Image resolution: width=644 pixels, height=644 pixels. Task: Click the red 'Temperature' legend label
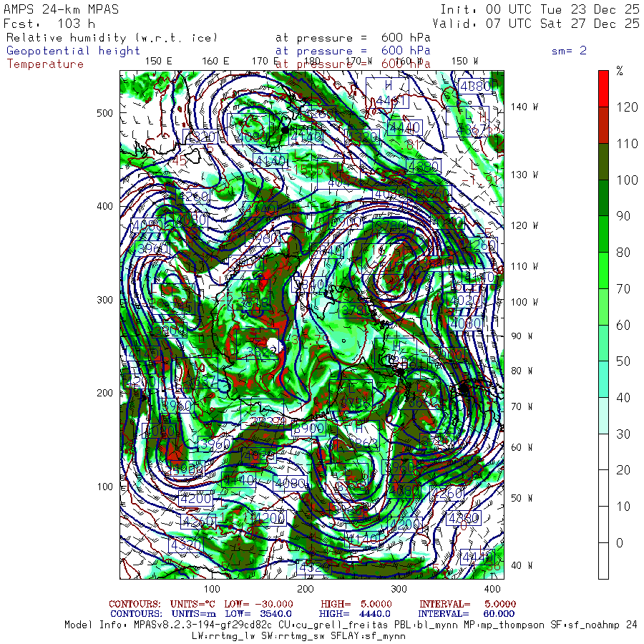tap(45, 64)
